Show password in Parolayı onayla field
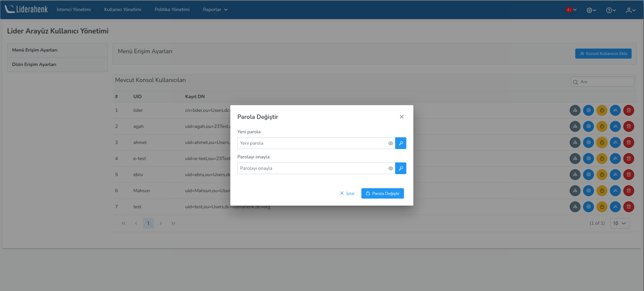The height and width of the screenshot is (291, 644). click(391, 168)
